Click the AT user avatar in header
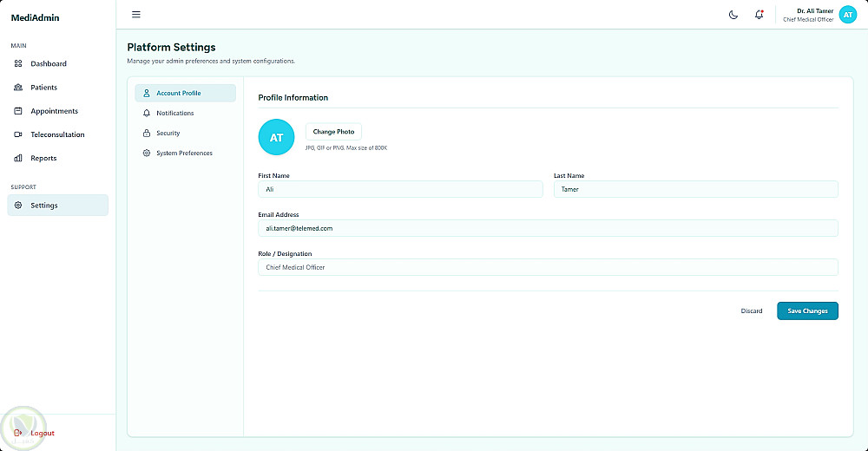The height and width of the screenshot is (451, 868). [847, 15]
